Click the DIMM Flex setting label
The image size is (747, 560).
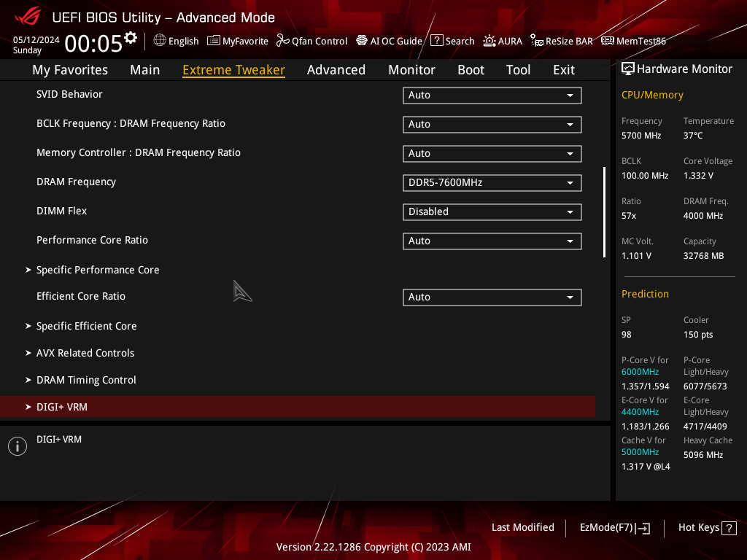61,211
